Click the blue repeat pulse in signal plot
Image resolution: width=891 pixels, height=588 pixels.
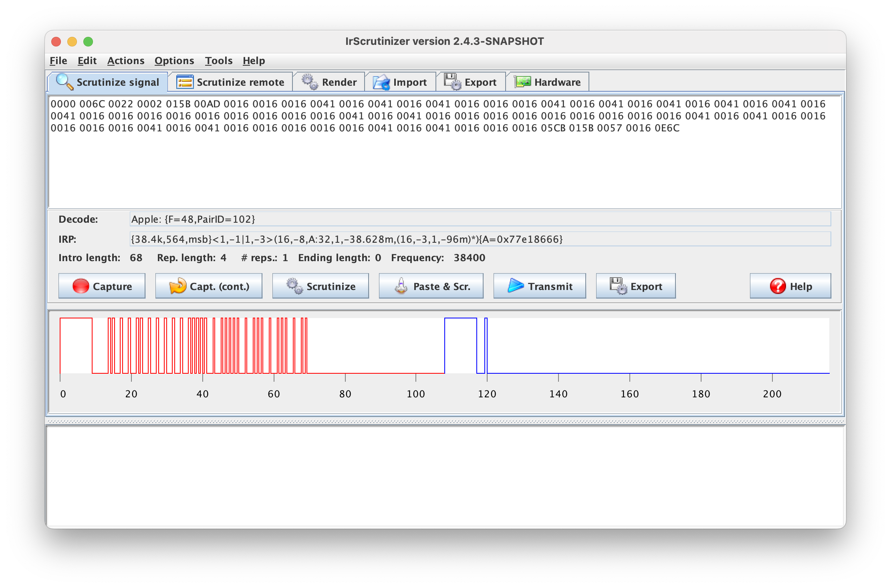tap(461, 345)
